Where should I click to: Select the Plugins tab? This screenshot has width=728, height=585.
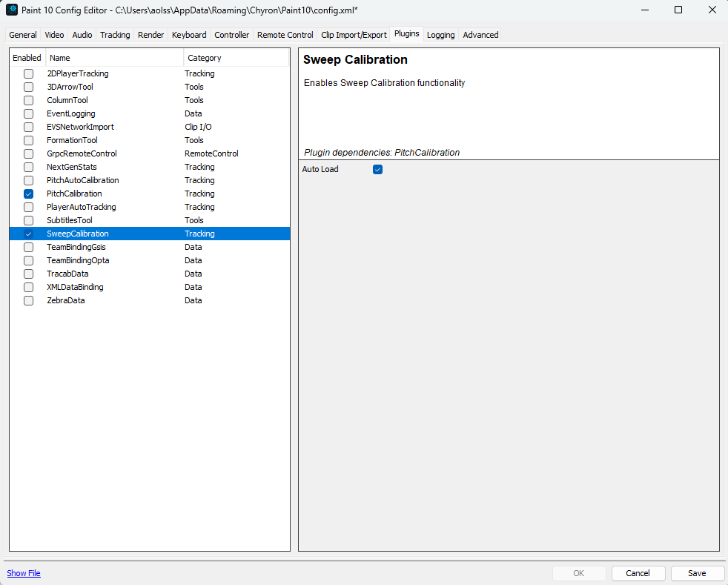click(x=407, y=33)
